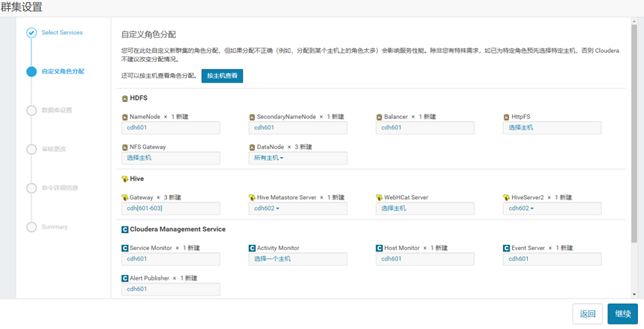Click the Summary step circle
The image size is (644, 329).
[31, 227]
